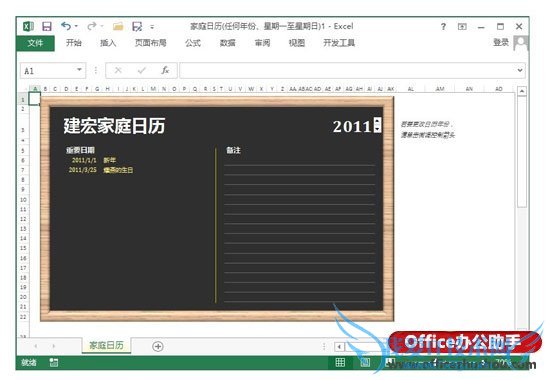Expand the formula bar with the chevron
550x380 pixels.
[520, 71]
